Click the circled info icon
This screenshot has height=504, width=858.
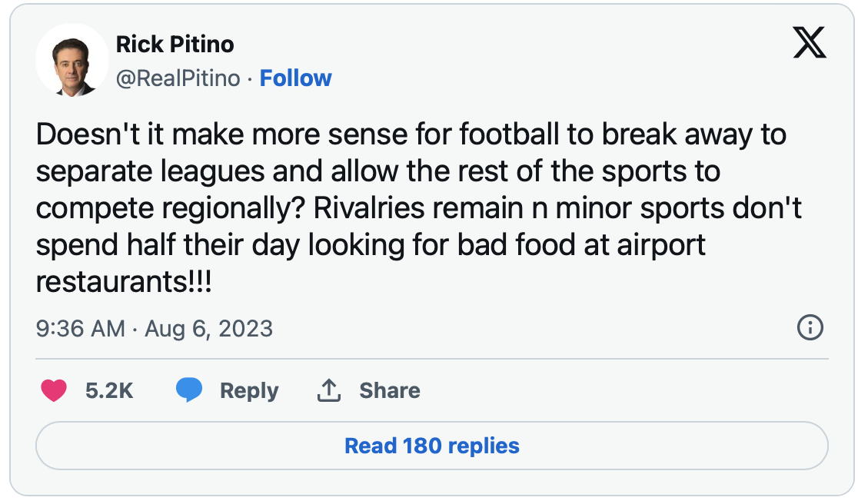(x=810, y=329)
